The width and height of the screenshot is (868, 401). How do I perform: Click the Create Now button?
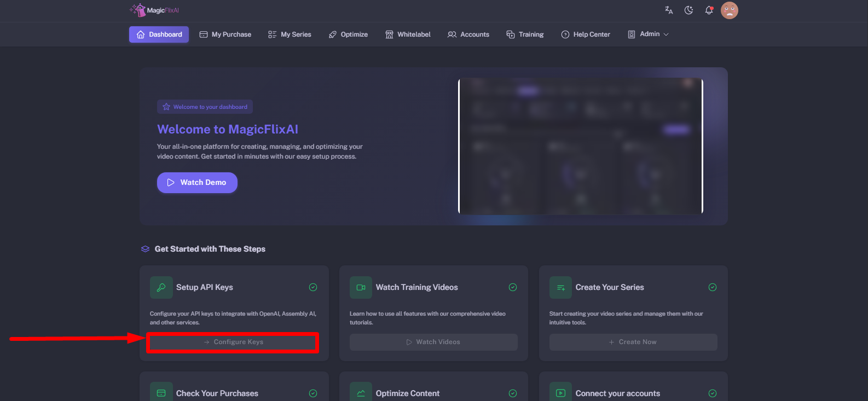point(633,342)
